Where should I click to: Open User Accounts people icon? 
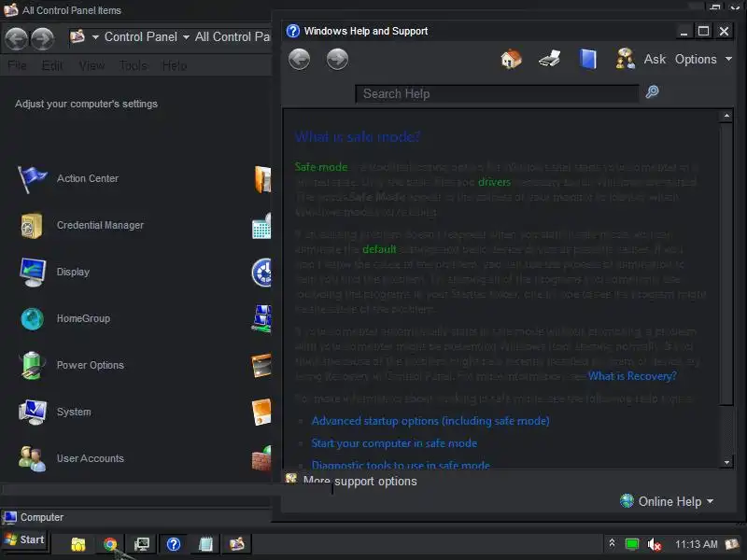click(32, 458)
